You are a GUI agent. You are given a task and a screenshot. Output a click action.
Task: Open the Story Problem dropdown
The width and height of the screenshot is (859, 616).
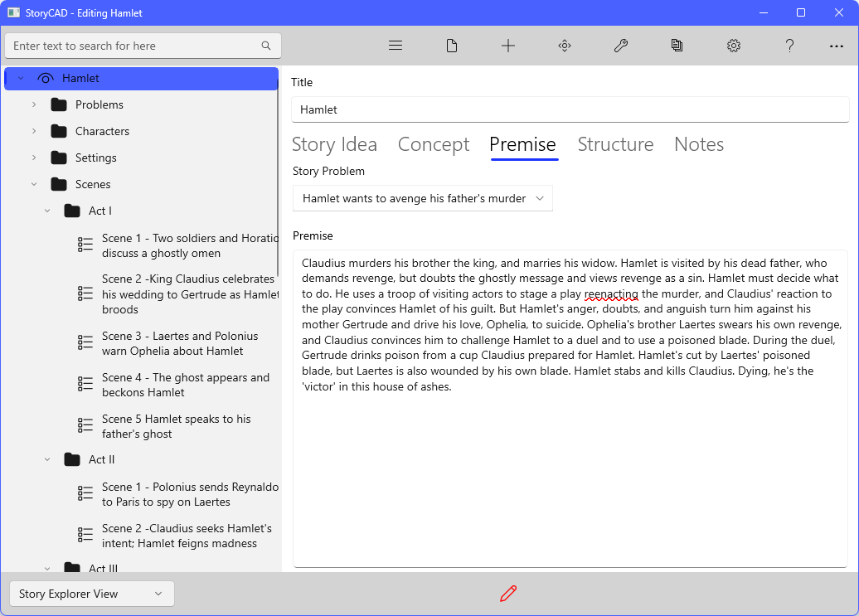(422, 198)
